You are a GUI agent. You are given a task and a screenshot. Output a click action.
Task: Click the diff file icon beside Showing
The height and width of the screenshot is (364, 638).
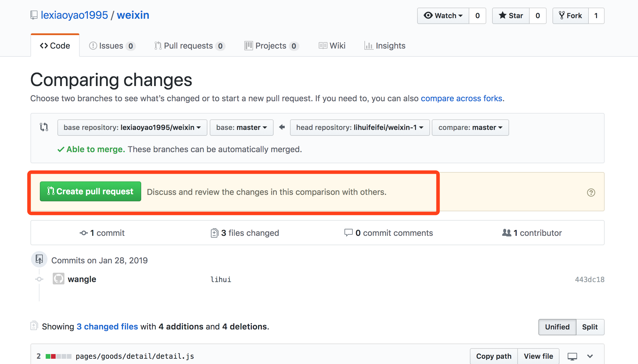click(x=34, y=325)
